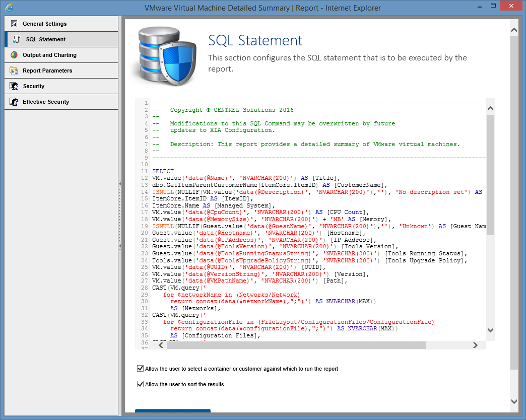Click the bar chart icon beside General Settings
Viewport: 526px width, 420px height.
coord(15,24)
